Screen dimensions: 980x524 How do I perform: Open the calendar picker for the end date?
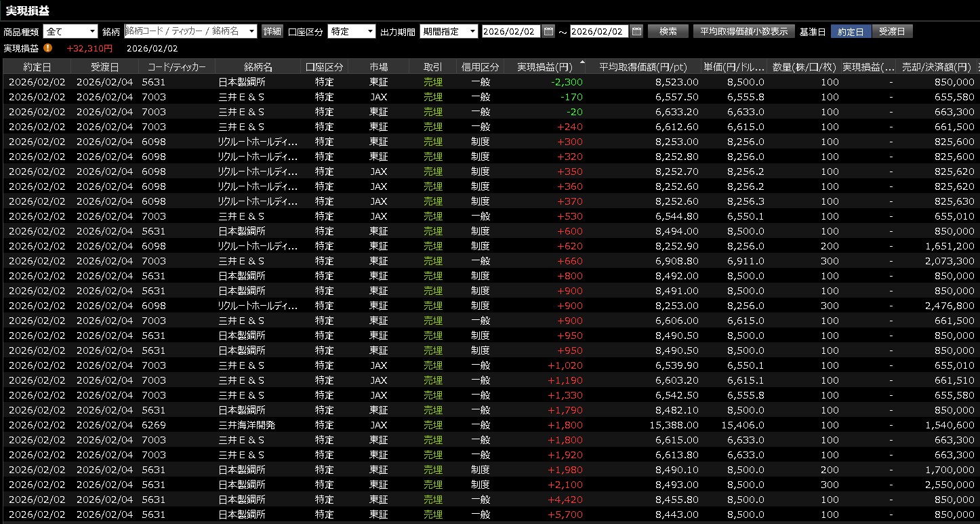coord(636,31)
